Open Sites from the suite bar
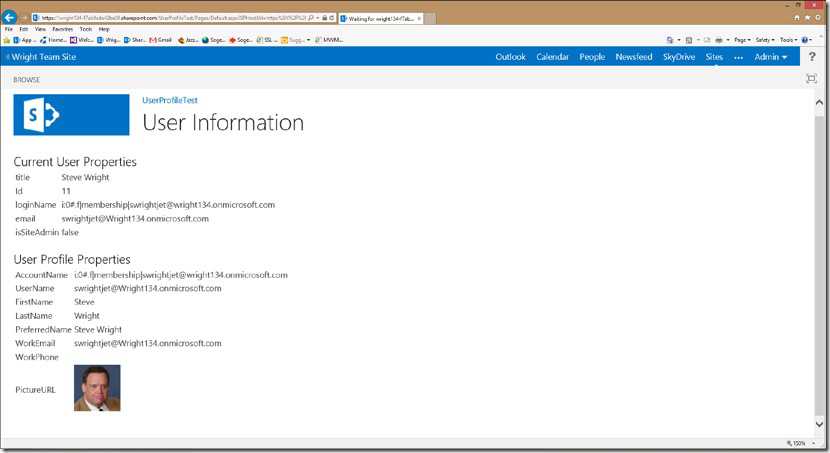 714,57
